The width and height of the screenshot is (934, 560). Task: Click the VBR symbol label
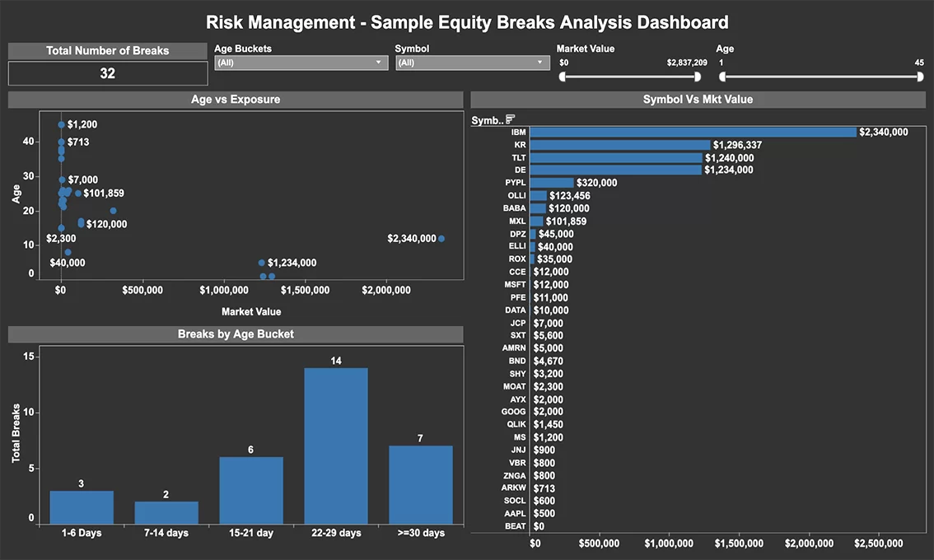[x=517, y=463]
